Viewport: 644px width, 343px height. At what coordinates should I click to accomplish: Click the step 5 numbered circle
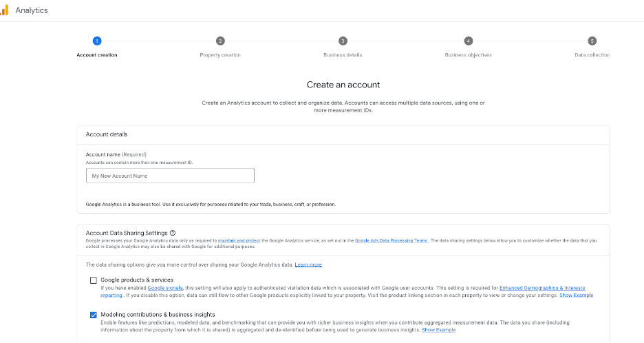click(592, 41)
